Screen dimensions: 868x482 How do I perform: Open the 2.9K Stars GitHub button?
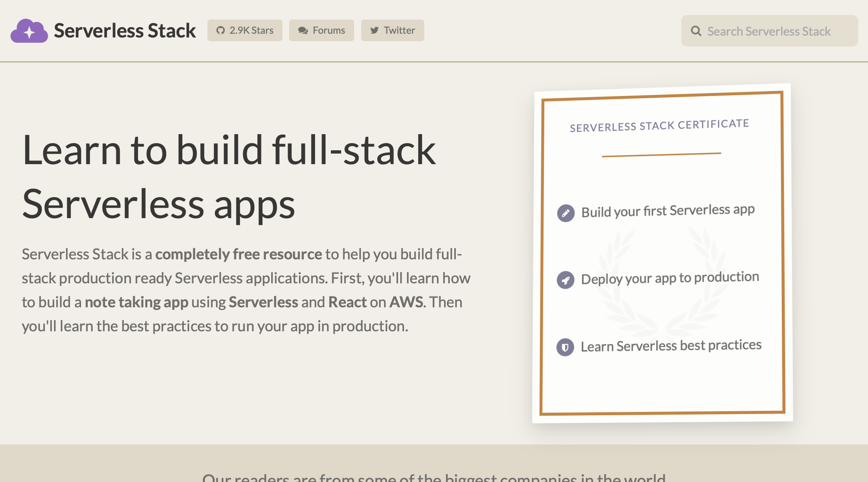pyautogui.click(x=245, y=30)
